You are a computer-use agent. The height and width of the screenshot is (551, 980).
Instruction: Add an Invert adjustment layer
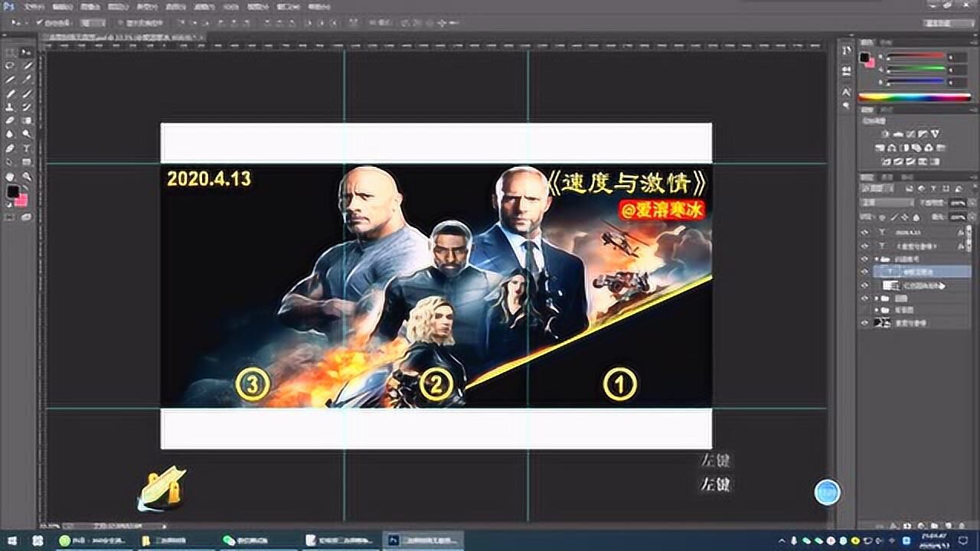[x=887, y=161]
